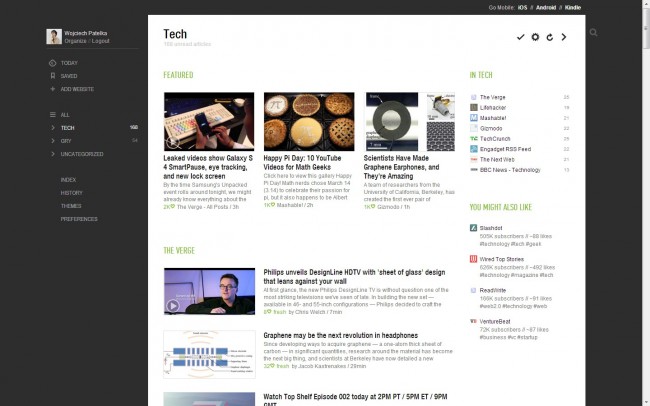Open the Slashdot feed name
Image resolution: width=650 pixels, height=406 pixels.
tap(491, 228)
